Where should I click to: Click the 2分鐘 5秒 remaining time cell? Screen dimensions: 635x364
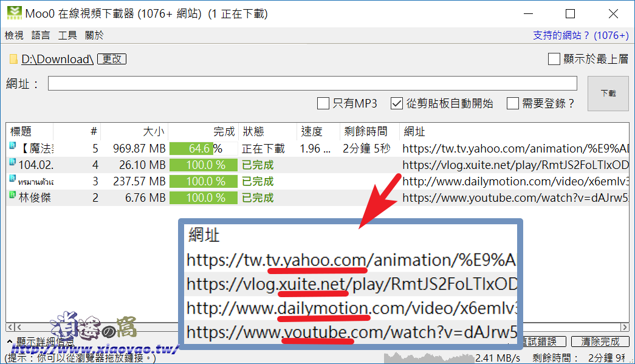click(366, 149)
